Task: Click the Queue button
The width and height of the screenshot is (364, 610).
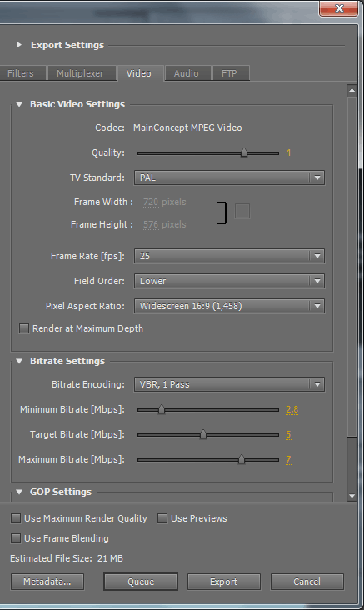Action: [x=141, y=582]
